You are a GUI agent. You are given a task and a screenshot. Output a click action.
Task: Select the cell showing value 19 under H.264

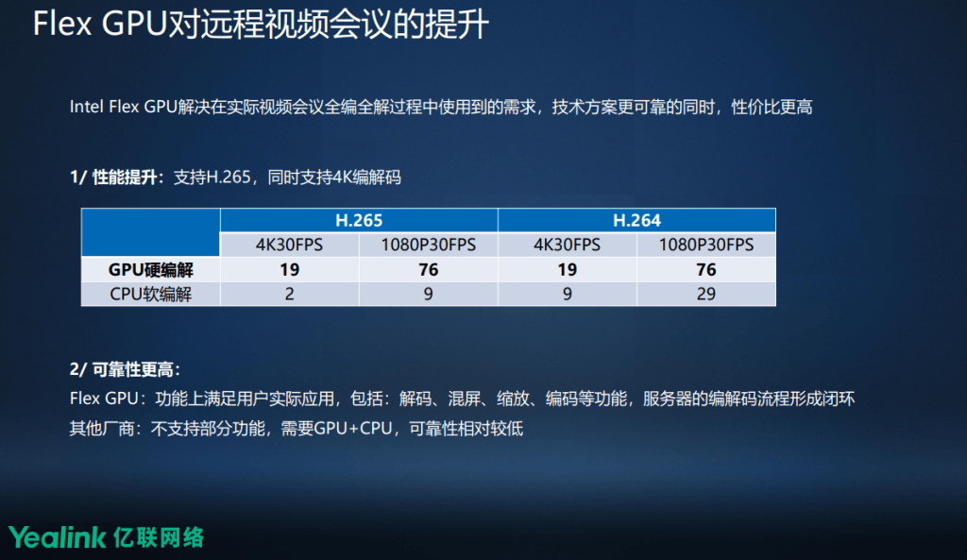click(568, 269)
